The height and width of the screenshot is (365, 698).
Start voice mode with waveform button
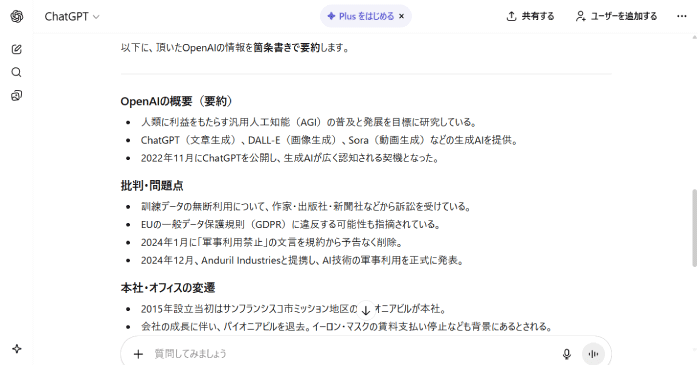click(593, 354)
